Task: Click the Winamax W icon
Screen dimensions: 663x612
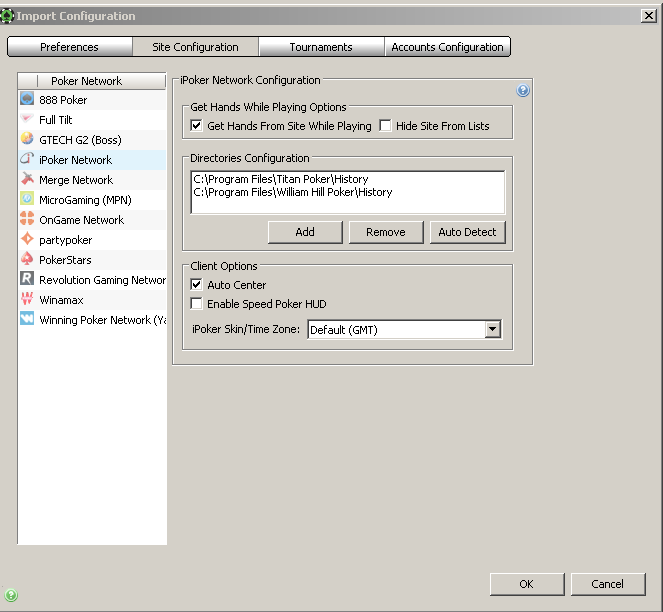Action: [27, 299]
